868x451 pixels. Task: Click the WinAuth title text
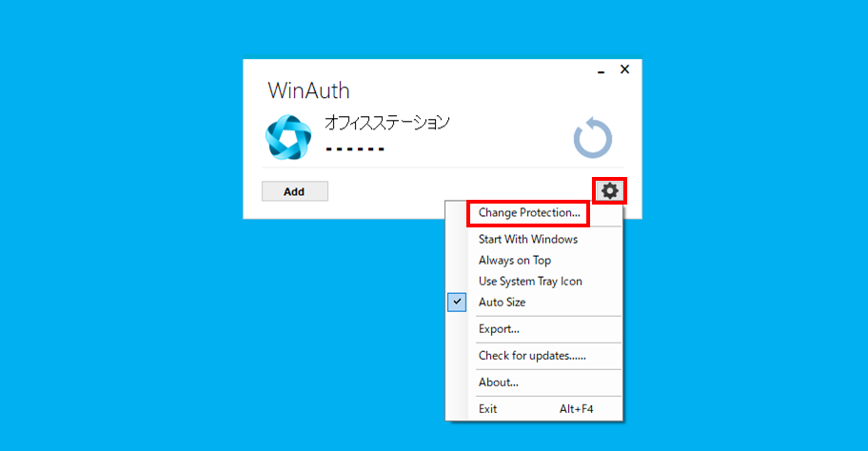309,90
